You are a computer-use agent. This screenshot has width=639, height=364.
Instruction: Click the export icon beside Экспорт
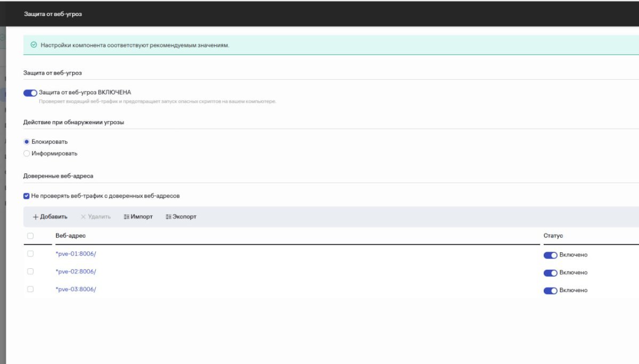168,217
